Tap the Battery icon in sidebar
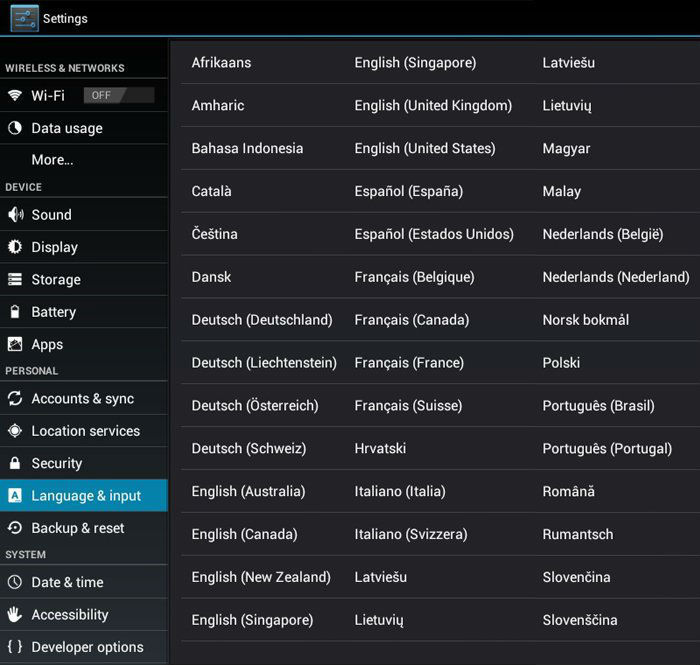Image resolution: width=700 pixels, height=665 pixels. tap(15, 312)
